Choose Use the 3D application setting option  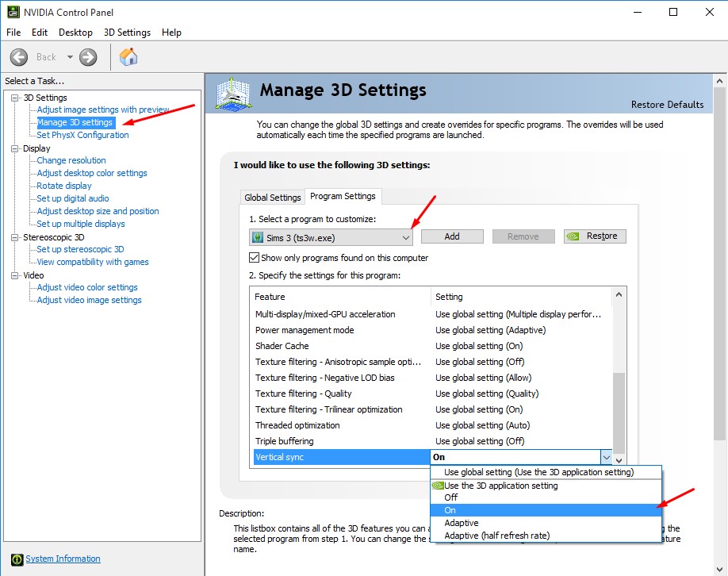pyautogui.click(x=546, y=486)
